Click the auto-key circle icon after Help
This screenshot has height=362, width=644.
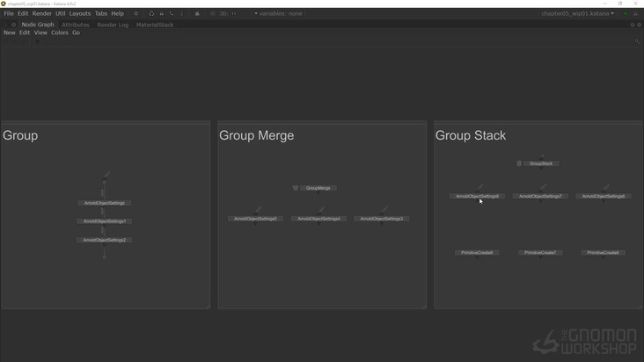coord(136,13)
